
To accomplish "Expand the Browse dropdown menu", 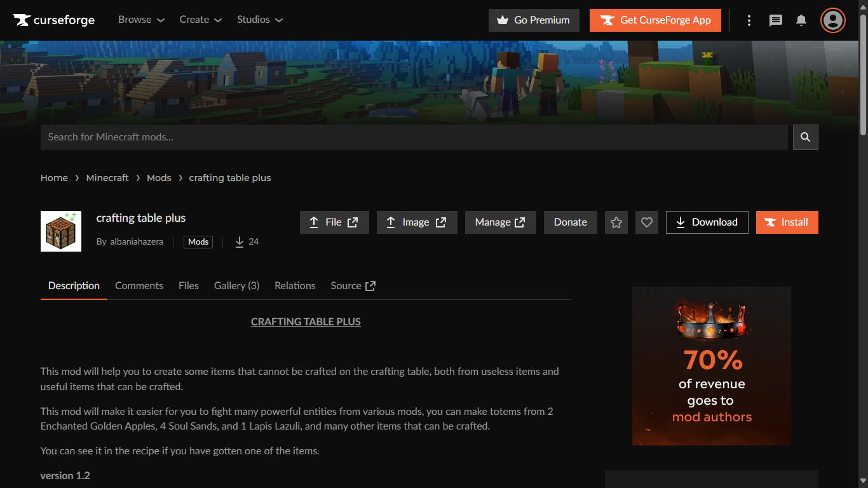I will (141, 20).
